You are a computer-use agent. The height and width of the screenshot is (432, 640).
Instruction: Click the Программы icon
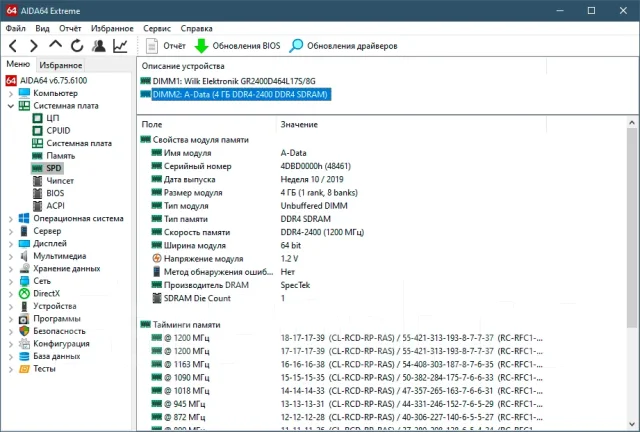pyautogui.click(x=24, y=319)
